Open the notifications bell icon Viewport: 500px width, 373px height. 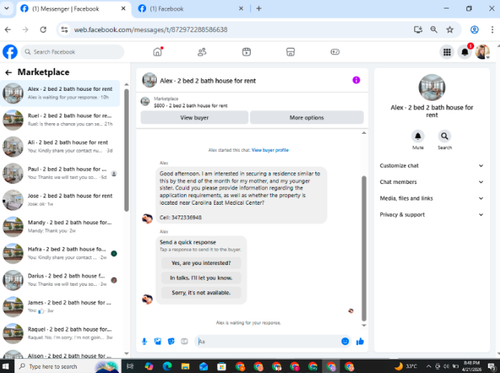point(465,52)
